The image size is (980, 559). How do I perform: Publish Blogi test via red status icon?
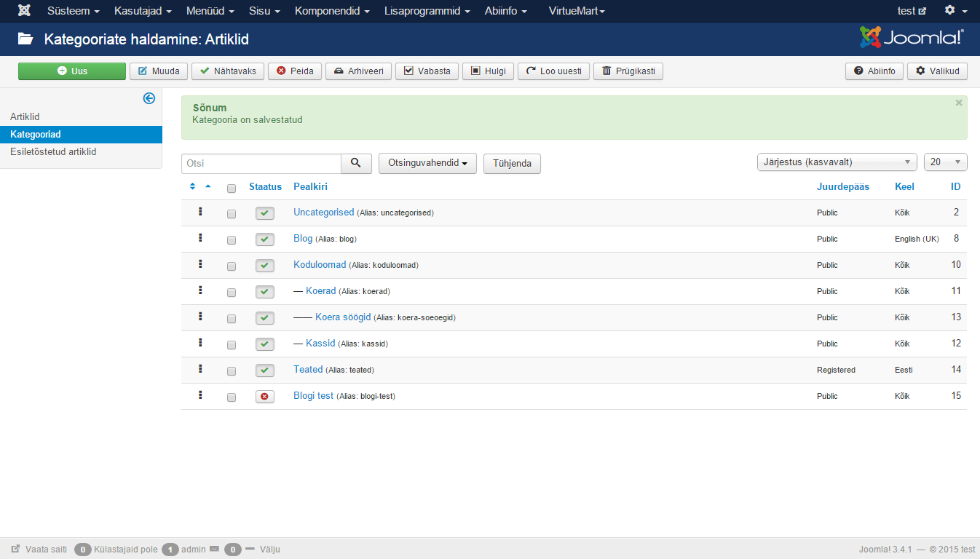pos(264,397)
